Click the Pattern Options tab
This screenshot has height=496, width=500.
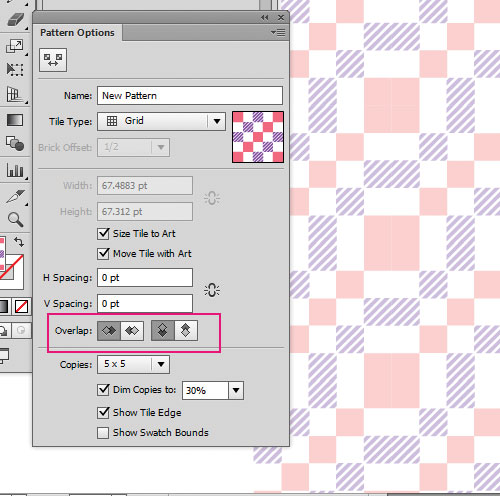tap(77, 33)
